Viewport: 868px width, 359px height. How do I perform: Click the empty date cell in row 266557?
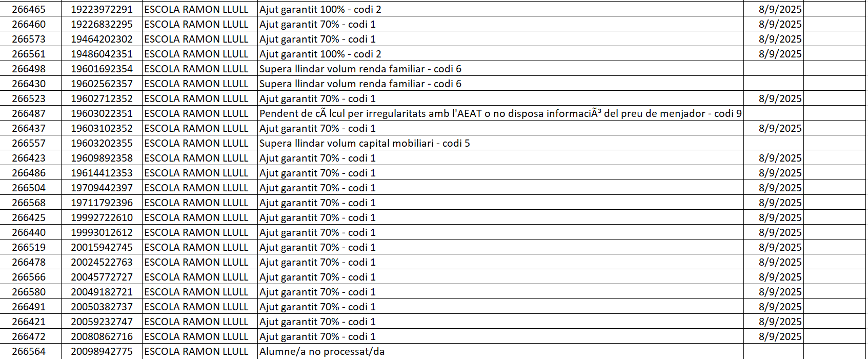(x=773, y=143)
